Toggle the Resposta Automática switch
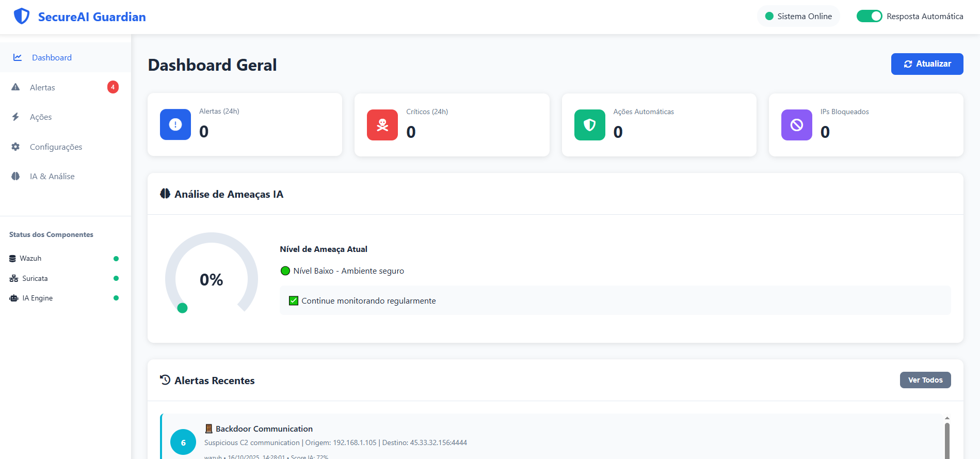The width and height of the screenshot is (980, 459). tap(870, 17)
